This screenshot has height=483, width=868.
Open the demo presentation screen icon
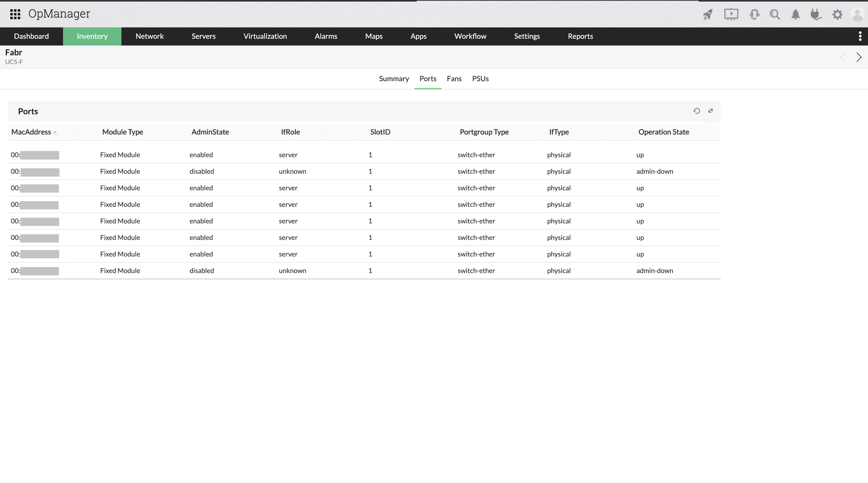(x=731, y=14)
